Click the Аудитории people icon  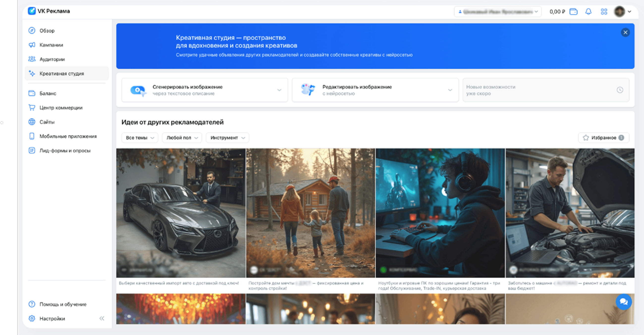32,59
